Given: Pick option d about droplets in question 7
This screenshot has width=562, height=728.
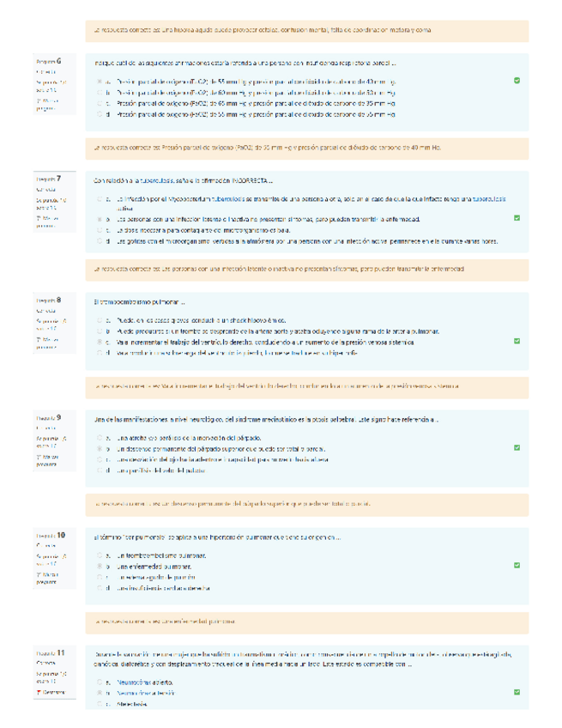Looking at the screenshot, I should (100, 241).
